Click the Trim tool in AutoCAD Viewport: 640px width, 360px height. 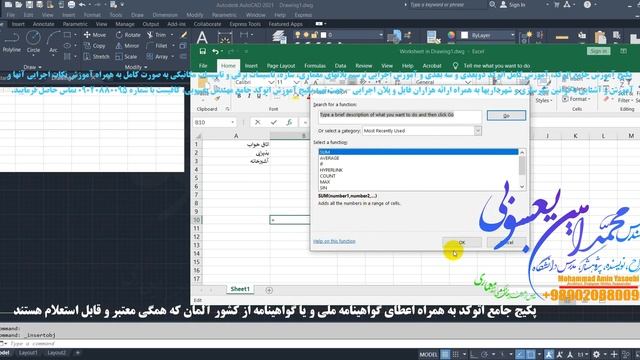point(157,35)
